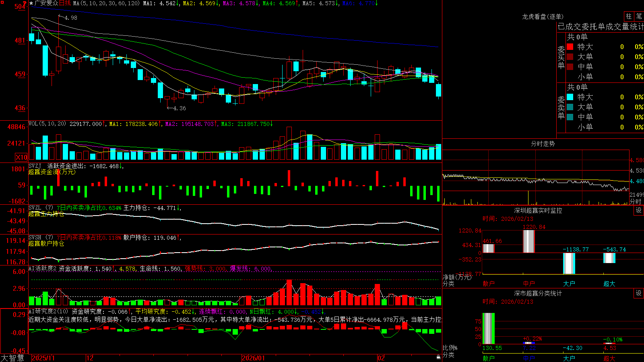Click the 龙虎看盘(逐单) panel title
Viewport: 644px width, 362px height.
click(x=543, y=16)
